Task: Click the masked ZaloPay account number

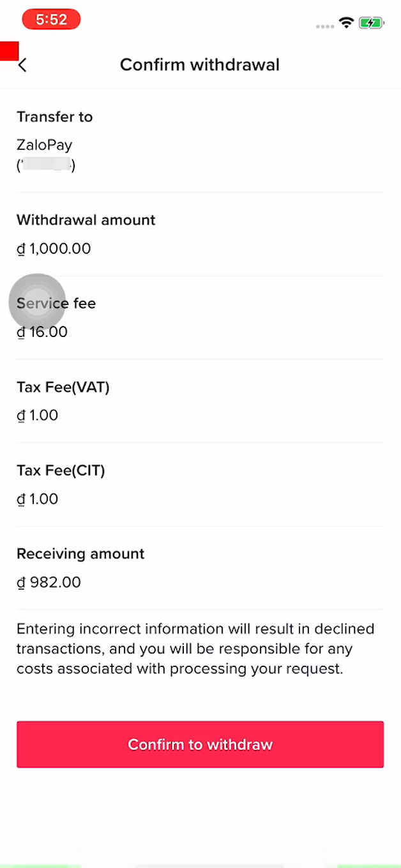Action: pyautogui.click(x=46, y=166)
